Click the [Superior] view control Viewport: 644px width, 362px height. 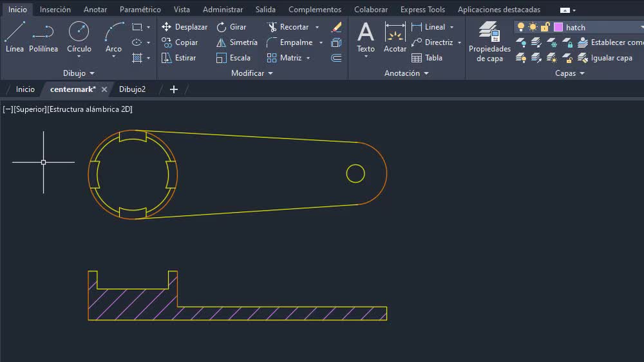point(30,110)
